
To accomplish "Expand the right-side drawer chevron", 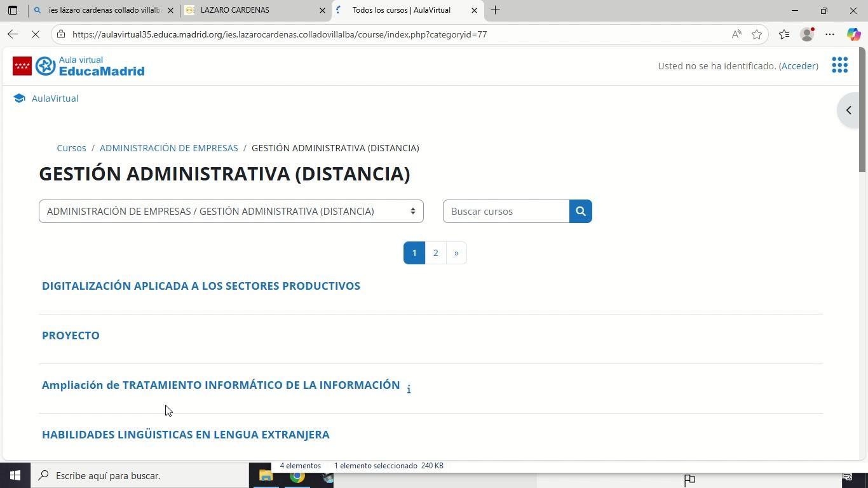I will coord(849,111).
